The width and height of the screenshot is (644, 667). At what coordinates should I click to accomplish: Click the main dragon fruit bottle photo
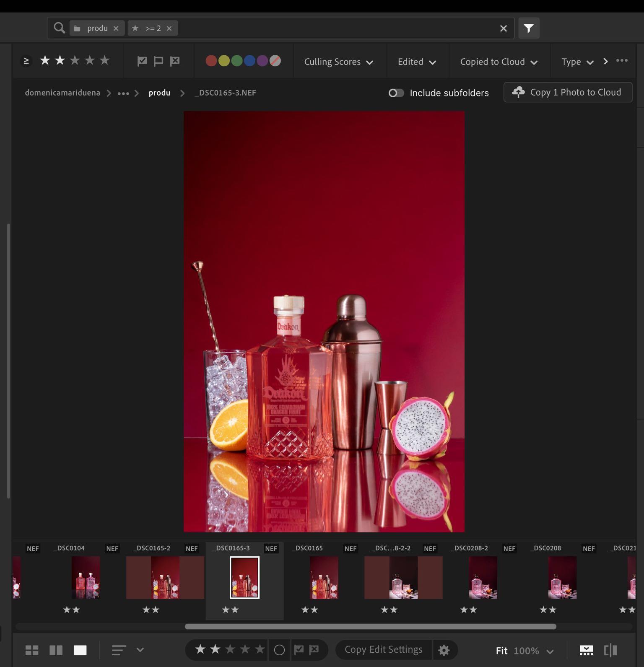click(324, 322)
